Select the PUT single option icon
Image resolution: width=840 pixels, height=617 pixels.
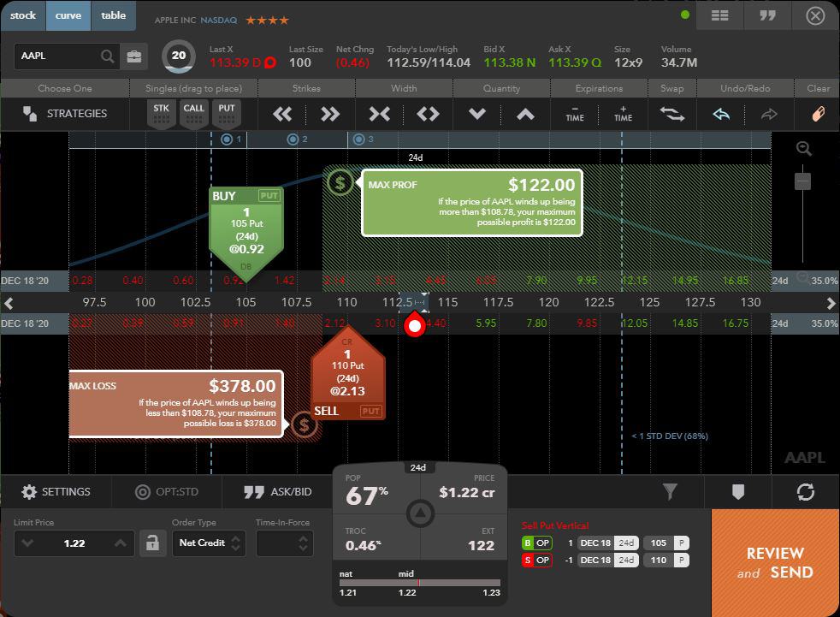tap(226, 112)
